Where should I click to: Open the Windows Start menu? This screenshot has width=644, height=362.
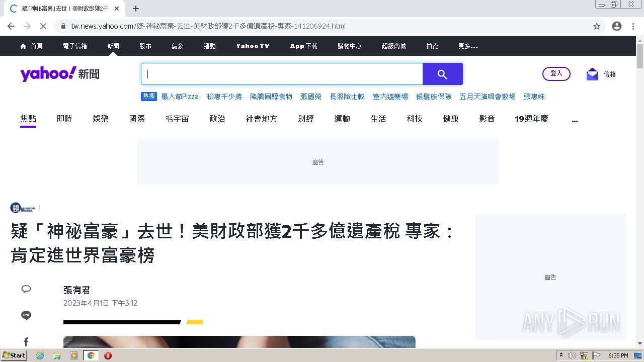pos(14,355)
